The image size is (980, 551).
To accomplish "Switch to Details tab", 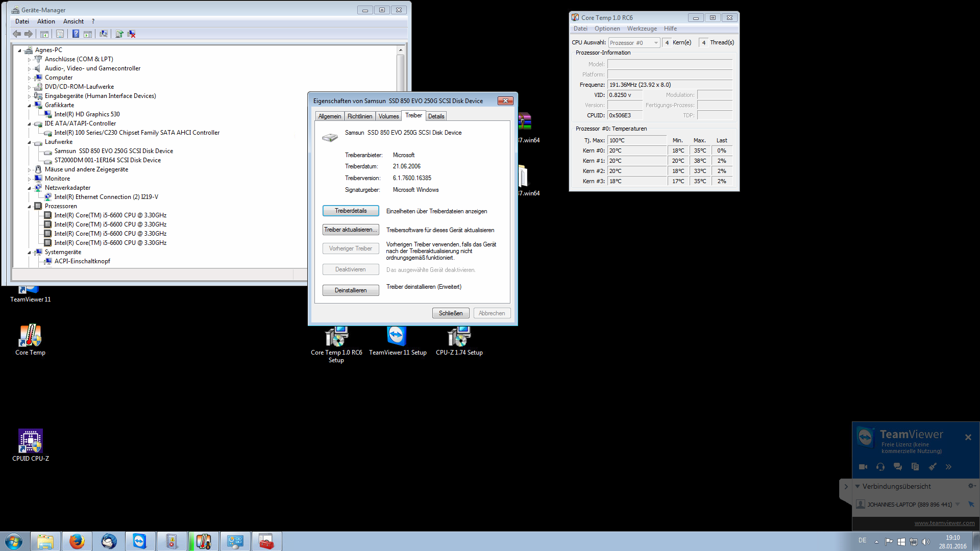I will pos(436,116).
